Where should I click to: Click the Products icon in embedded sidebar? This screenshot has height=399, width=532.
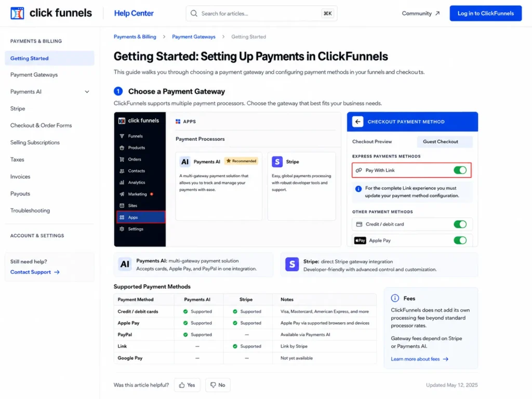122,148
